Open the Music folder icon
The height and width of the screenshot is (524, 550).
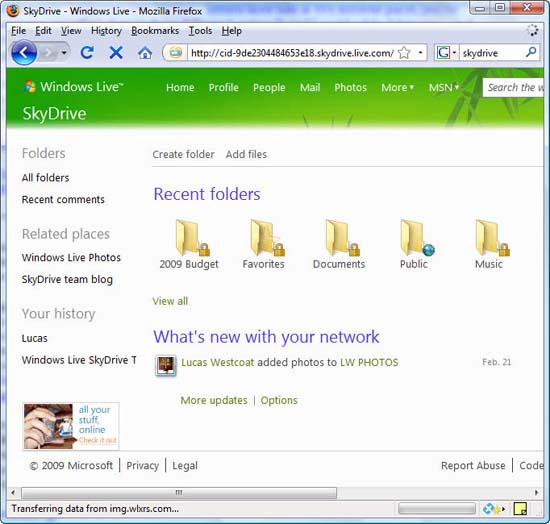[x=492, y=237]
